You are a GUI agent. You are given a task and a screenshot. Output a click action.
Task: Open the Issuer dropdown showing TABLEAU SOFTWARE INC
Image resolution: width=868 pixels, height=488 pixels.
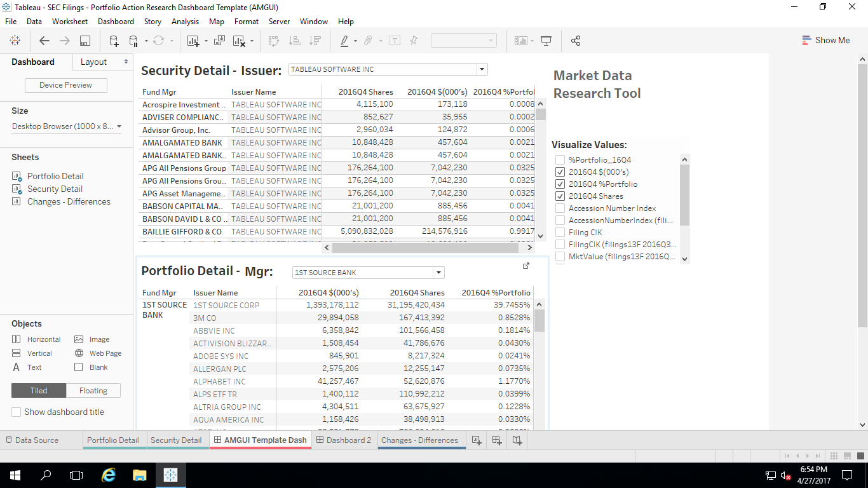tap(482, 69)
